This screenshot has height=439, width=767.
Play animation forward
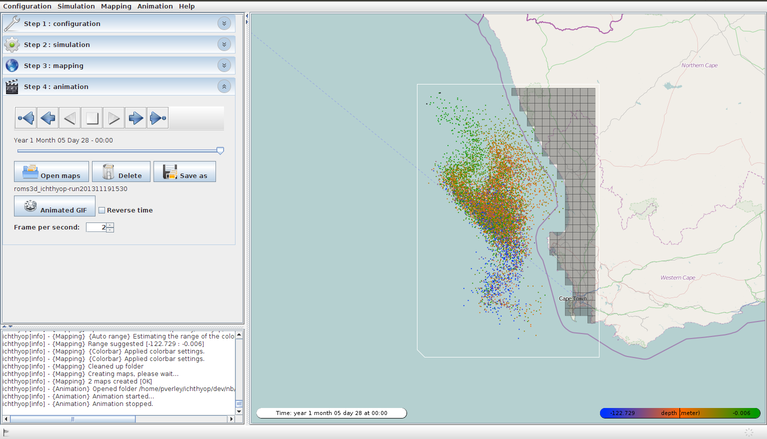[x=113, y=119]
